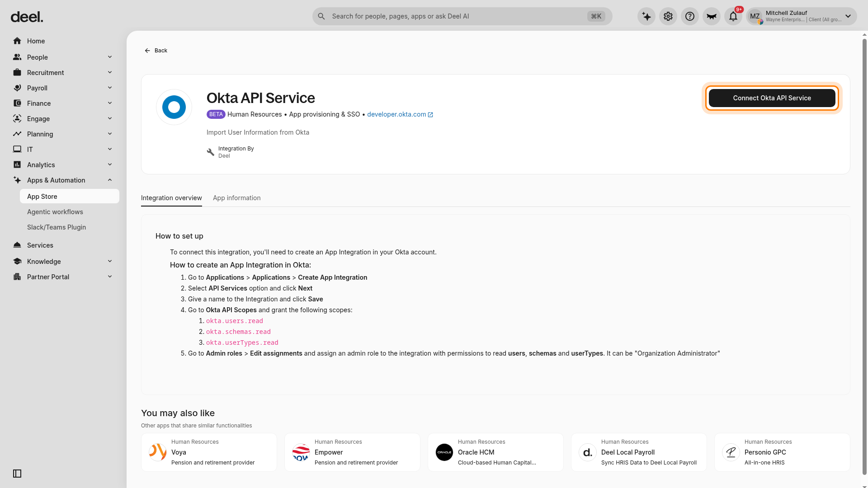Expand the People menu chevron

[110, 57]
